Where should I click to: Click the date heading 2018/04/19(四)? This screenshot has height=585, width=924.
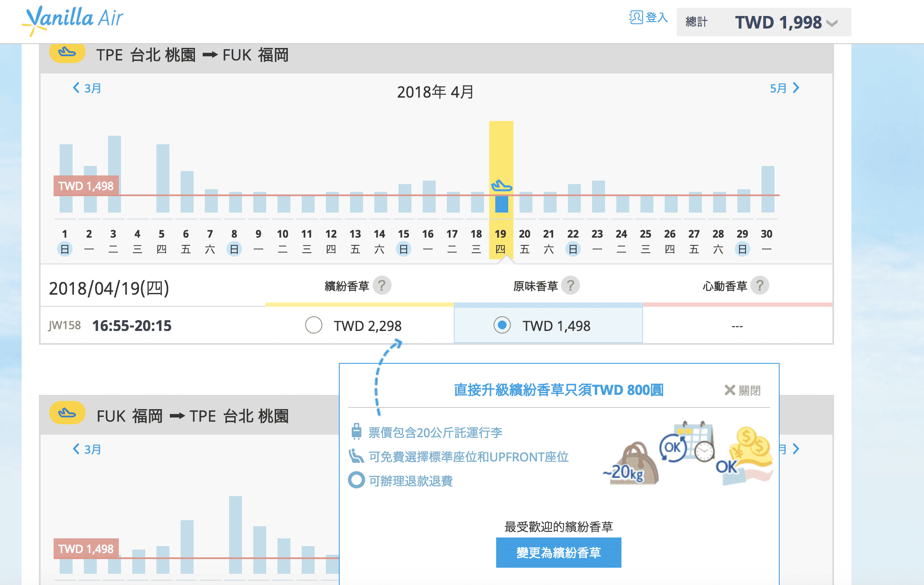[x=109, y=288]
